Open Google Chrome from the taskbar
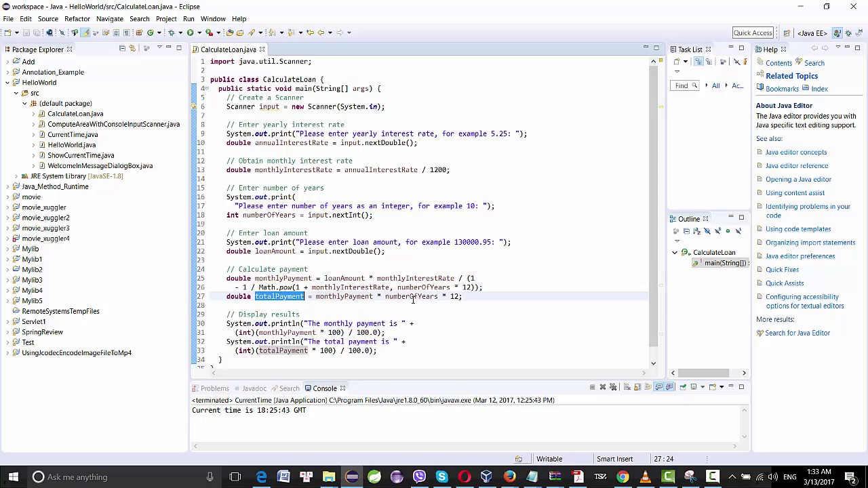The image size is (868, 488). pos(623,476)
